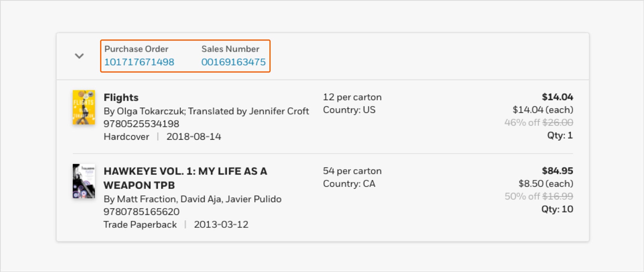Click the Sales Number label
Viewport: 644px width, 272px height.
(x=230, y=49)
